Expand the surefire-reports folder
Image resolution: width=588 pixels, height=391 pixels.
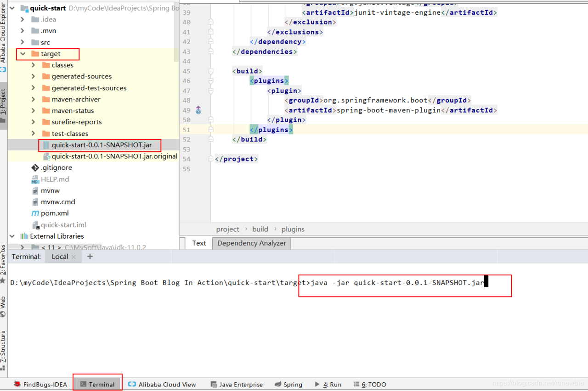[x=33, y=122]
